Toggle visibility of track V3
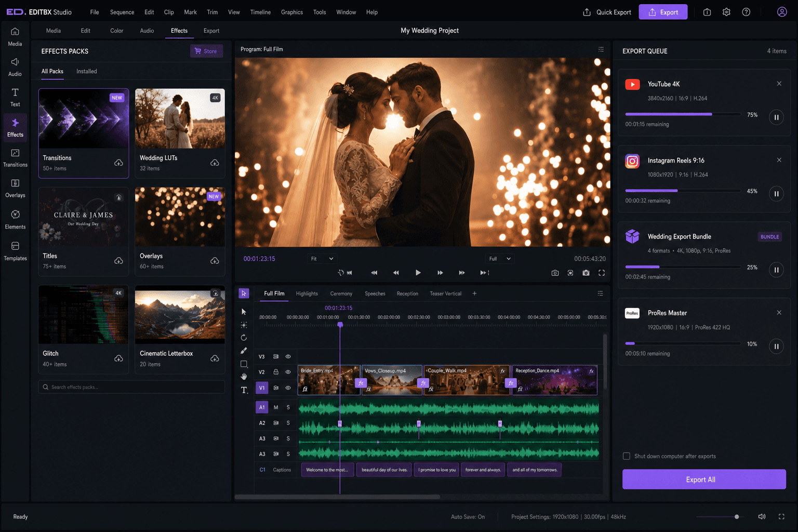The width and height of the screenshot is (798, 532). click(x=288, y=356)
